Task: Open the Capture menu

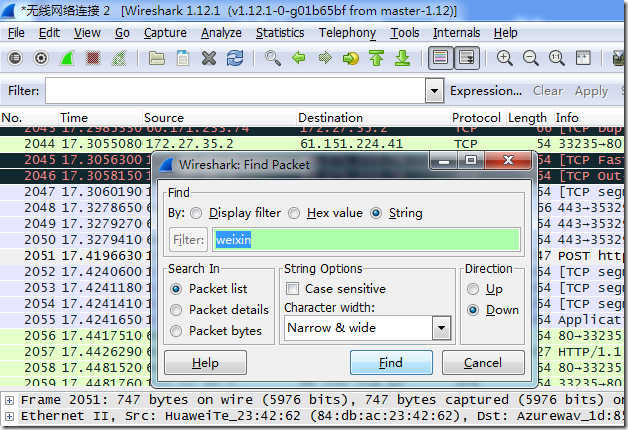Action: coord(165,33)
